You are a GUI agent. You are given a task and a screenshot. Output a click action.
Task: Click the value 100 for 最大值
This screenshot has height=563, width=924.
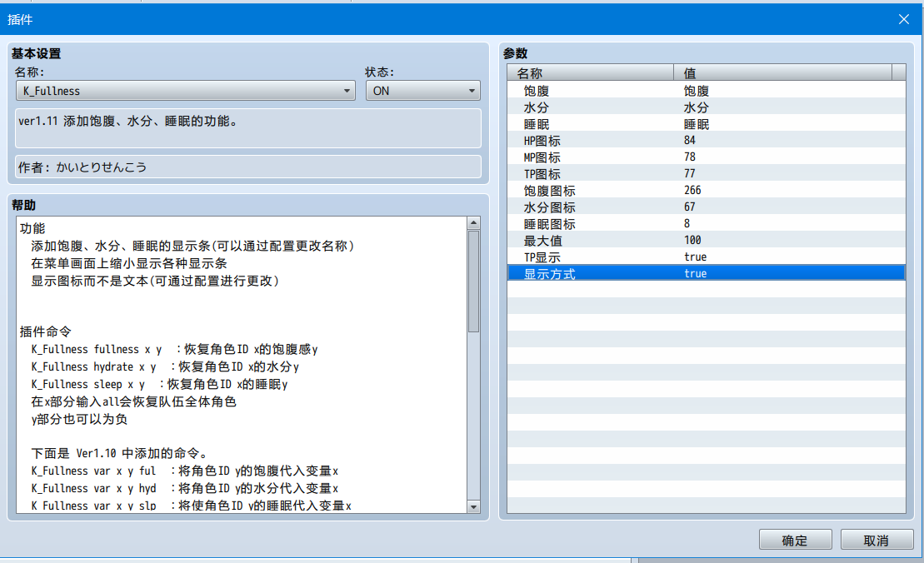[x=692, y=240]
